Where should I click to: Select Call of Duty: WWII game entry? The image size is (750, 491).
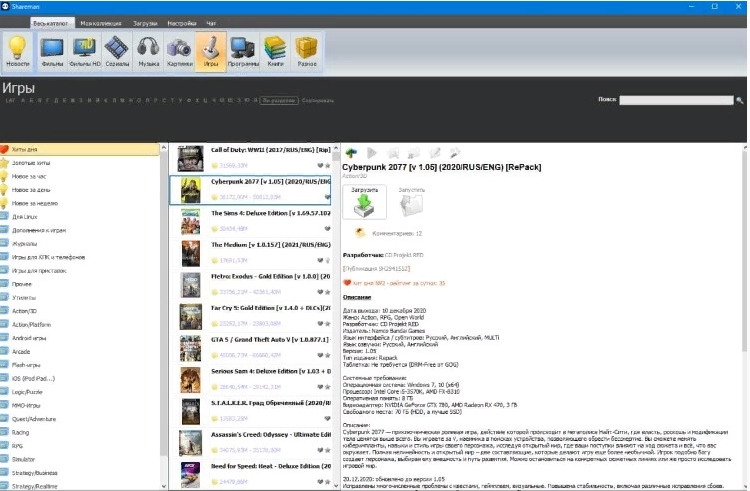[x=251, y=158]
